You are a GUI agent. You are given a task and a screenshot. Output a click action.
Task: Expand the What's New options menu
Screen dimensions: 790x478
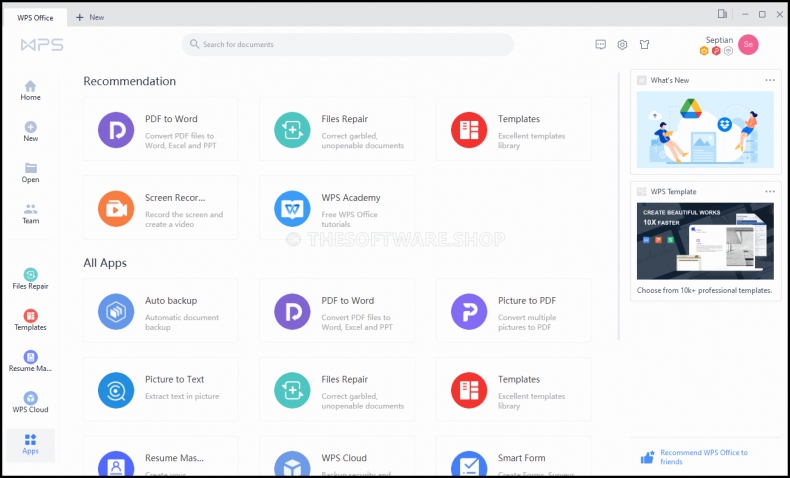pos(769,80)
